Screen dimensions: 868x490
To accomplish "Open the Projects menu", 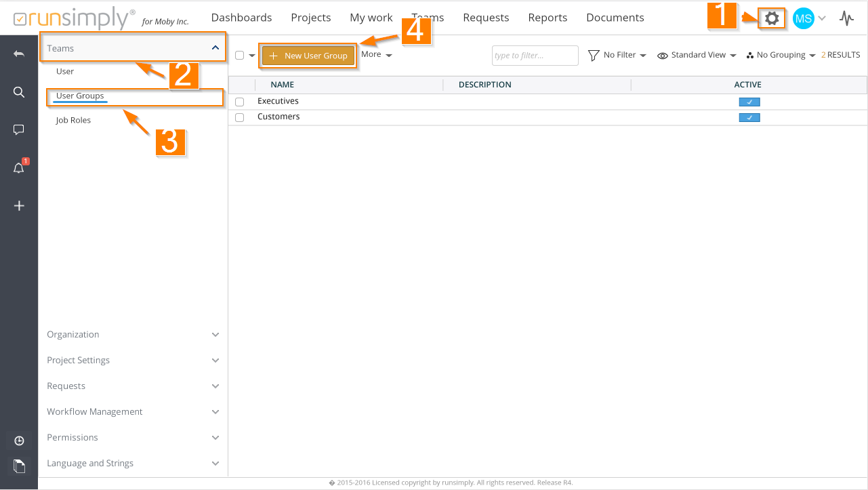I will point(310,18).
